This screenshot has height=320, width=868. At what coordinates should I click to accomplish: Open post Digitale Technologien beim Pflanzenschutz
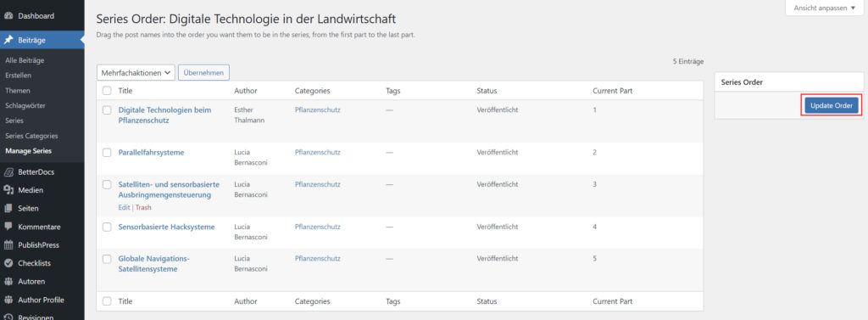[165, 115]
